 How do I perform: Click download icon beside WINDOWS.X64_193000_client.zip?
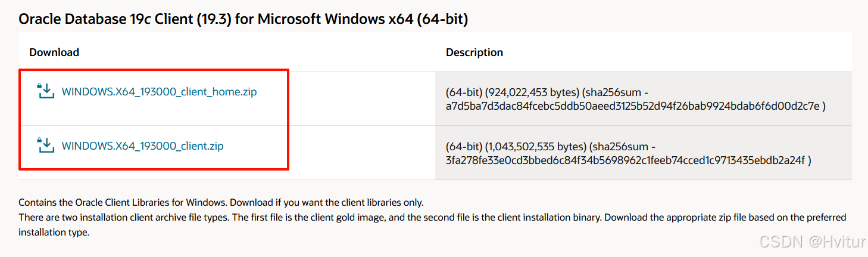pyautogui.click(x=46, y=145)
